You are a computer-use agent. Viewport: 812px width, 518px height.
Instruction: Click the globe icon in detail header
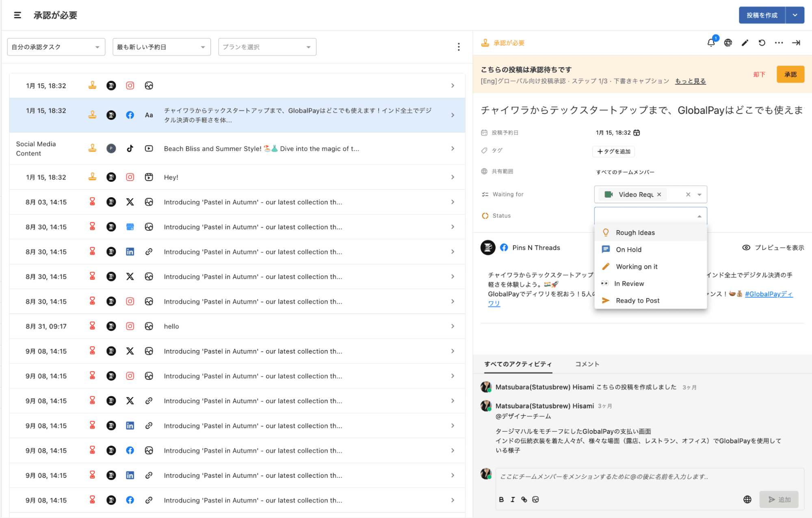click(728, 43)
